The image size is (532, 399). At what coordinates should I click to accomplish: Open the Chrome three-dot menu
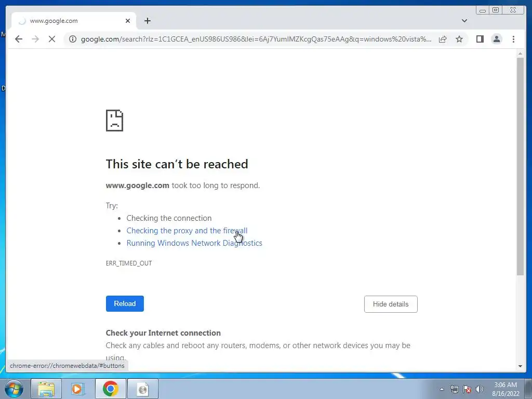513,39
